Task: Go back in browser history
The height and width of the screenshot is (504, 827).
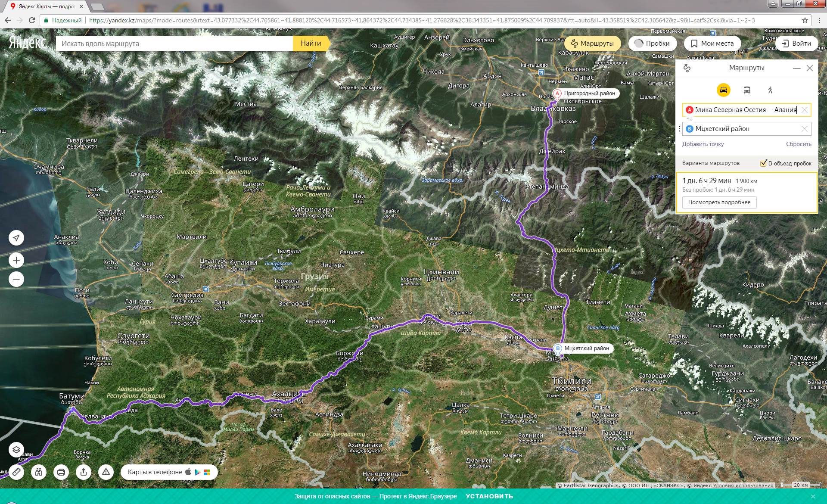Action: (8, 20)
